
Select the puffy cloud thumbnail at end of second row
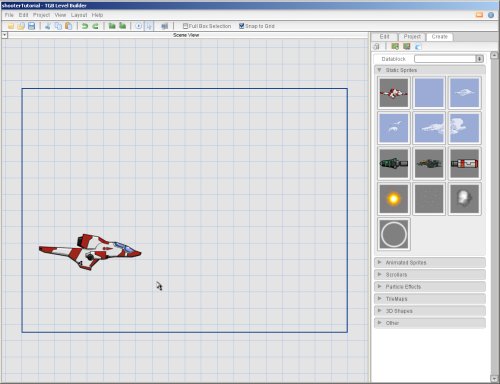464,128
